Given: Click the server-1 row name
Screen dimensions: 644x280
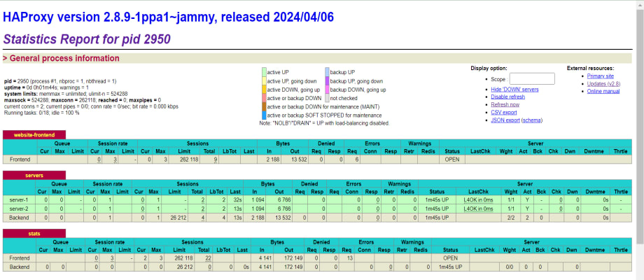Looking at the screenshot, I should click(x=18, y=199).
